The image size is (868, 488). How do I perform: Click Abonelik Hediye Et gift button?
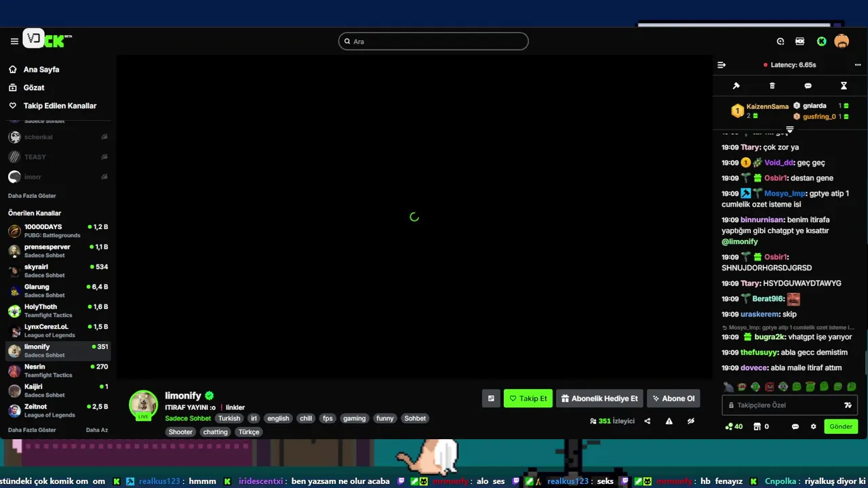(599, 399)
